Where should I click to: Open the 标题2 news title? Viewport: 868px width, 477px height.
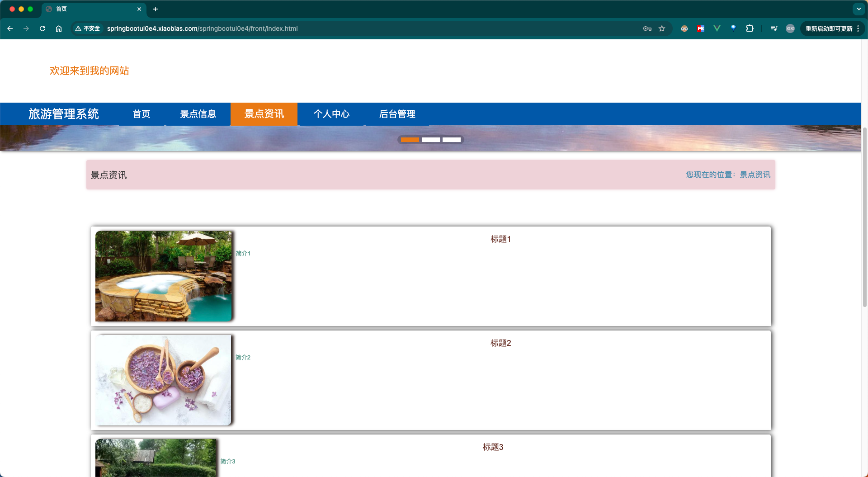click(500, 343)
